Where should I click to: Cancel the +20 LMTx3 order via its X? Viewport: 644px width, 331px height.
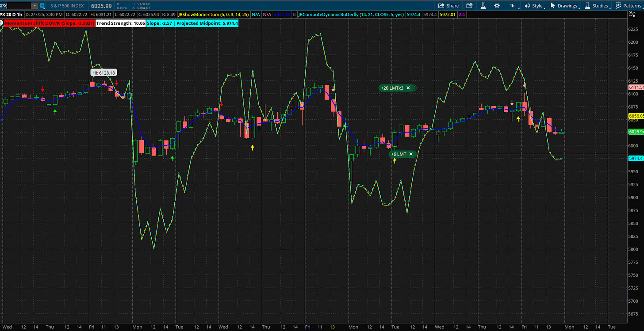pos(408,88)
